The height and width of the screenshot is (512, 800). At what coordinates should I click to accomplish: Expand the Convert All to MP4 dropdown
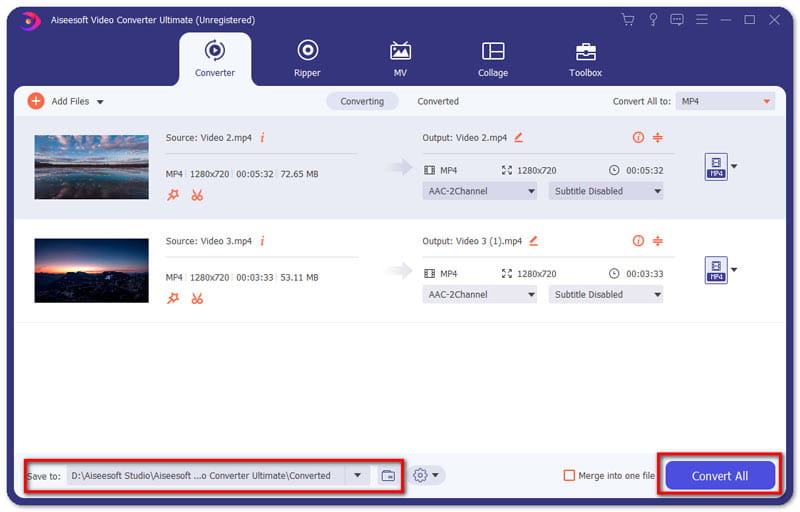pos(725,101)
